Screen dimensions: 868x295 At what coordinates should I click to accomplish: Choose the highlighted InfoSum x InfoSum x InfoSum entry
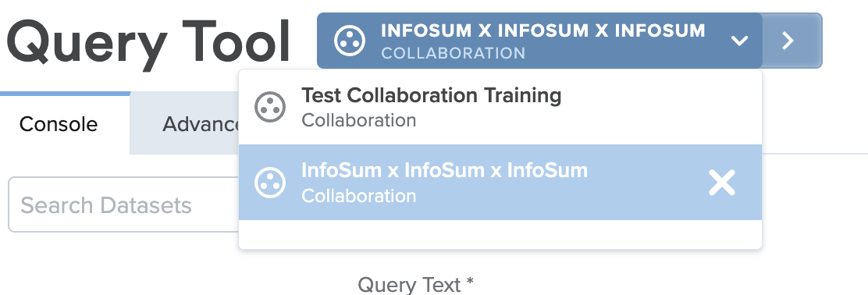click(x=500, y=182)
